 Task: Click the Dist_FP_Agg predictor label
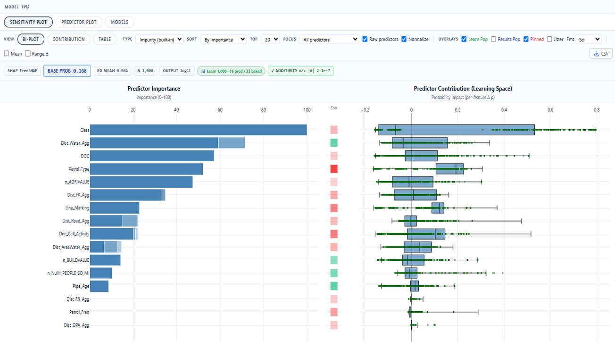(x=78, y=195)
